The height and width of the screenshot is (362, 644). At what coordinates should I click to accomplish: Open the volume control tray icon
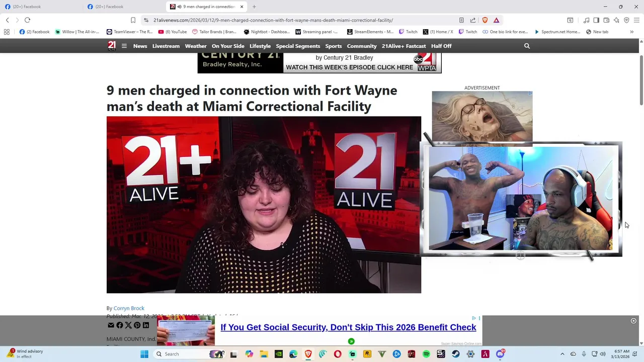603,354
